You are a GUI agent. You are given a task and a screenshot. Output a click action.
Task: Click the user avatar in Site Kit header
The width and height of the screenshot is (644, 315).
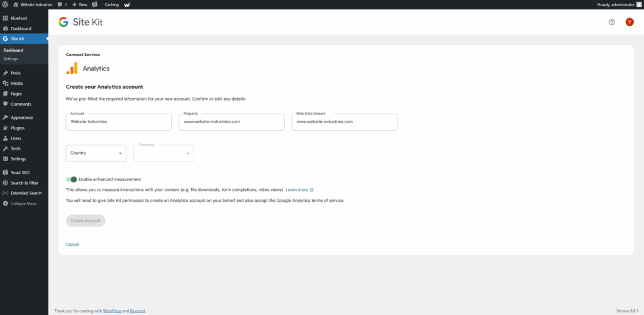pyautogui.click(x=629, y=22)
